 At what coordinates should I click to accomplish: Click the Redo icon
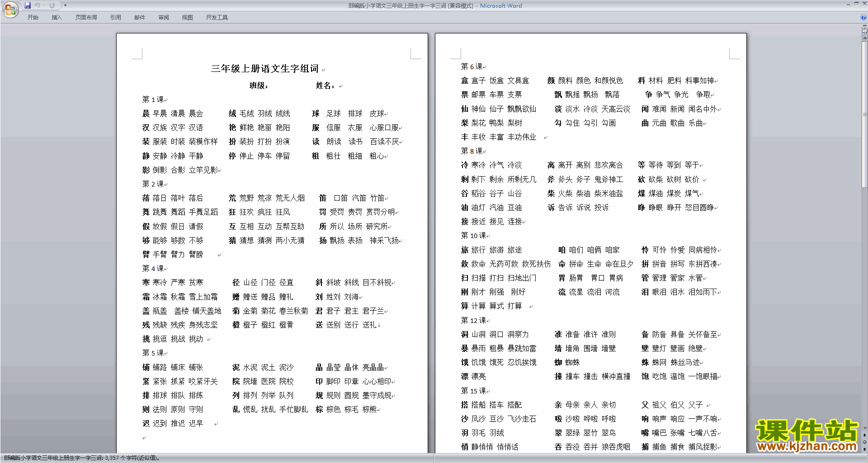tap(52, 5)
